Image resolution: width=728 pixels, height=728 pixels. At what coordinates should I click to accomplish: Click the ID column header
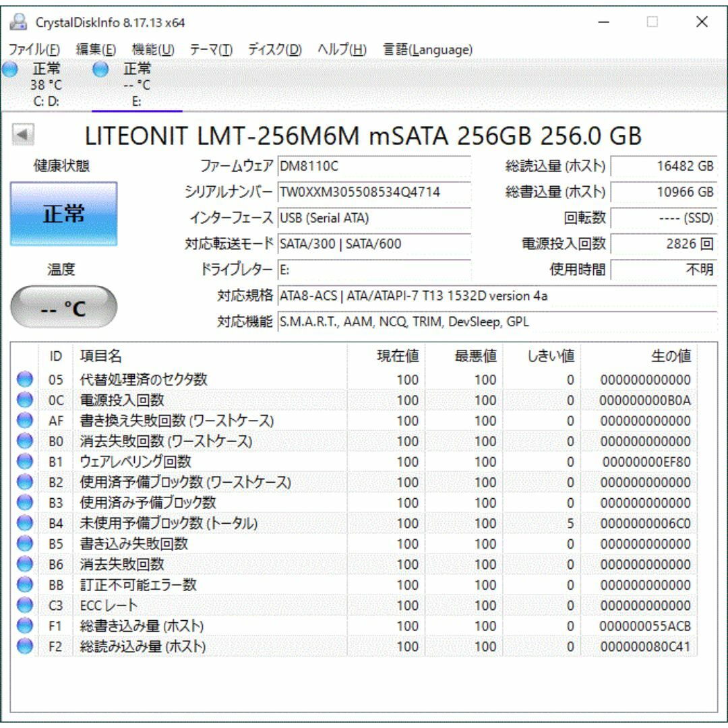tap(55, 356)
